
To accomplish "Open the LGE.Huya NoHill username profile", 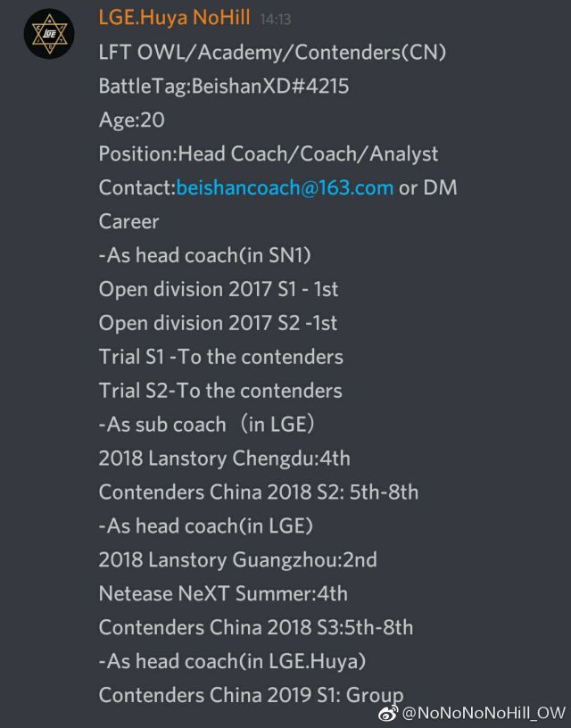I will (x=174, y=18).
